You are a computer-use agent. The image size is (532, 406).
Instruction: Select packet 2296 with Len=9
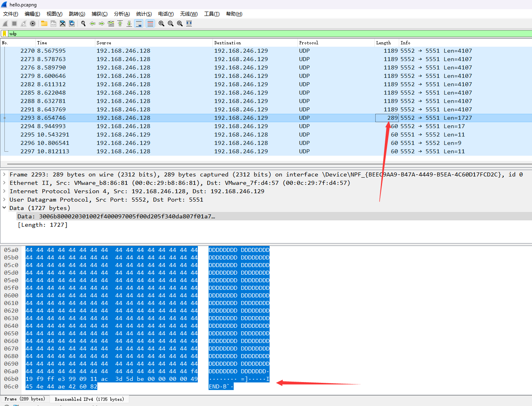(266, 143)
